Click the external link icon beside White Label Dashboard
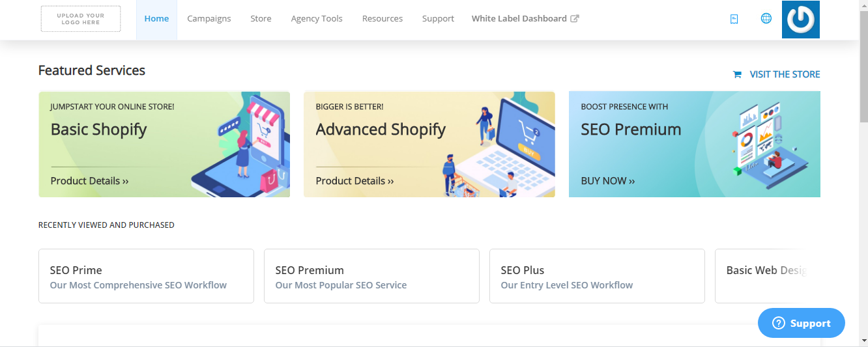The width and height of the screenshot is (868, 347). 575,19
